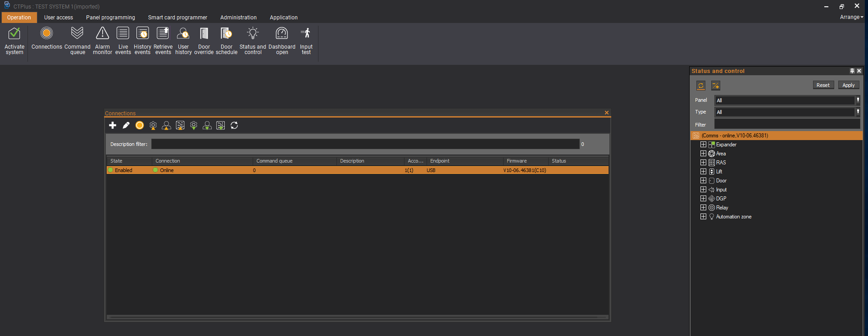Expand the Input tree node
The height and width of the screenshot is (336, 868).
(x=703, y=190)
